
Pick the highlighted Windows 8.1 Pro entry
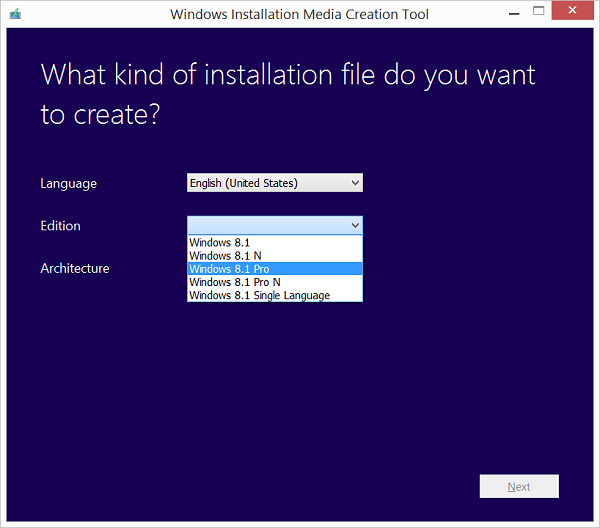coord(275,269)
